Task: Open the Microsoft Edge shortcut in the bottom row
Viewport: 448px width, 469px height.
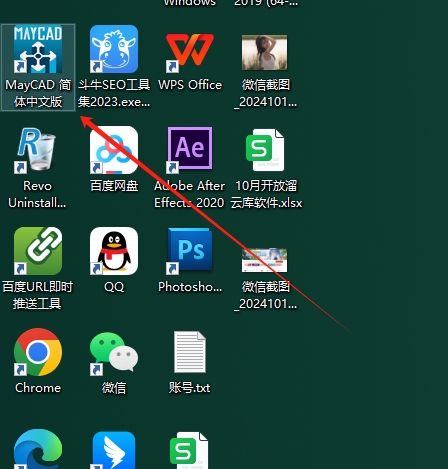Action: click(38, 449)
